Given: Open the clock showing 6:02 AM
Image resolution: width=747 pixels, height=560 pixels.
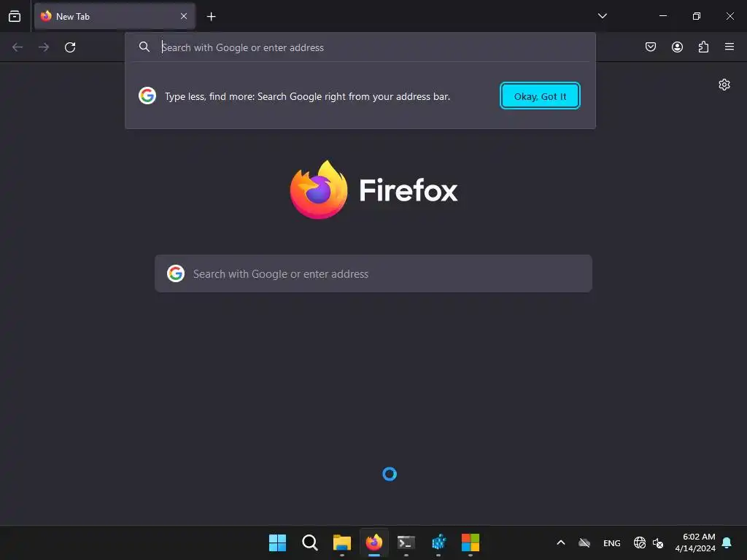Looking at the screenshot, I should pos(695,542).
